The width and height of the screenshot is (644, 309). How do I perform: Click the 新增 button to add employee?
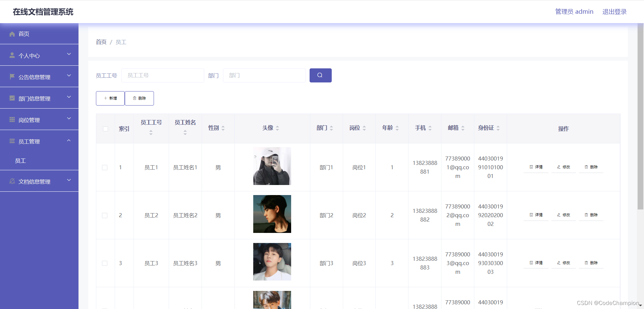coord(110,98)
